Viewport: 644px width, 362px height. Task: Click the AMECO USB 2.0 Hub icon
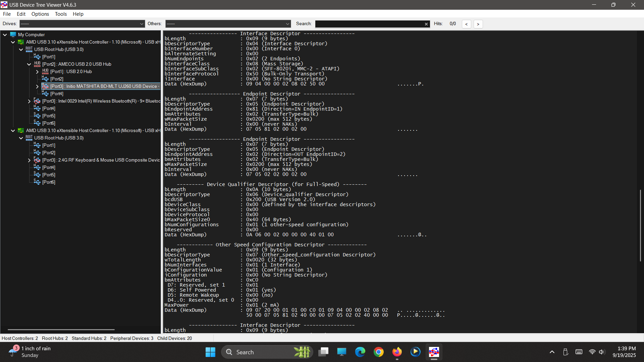click(x=37, y=64)
